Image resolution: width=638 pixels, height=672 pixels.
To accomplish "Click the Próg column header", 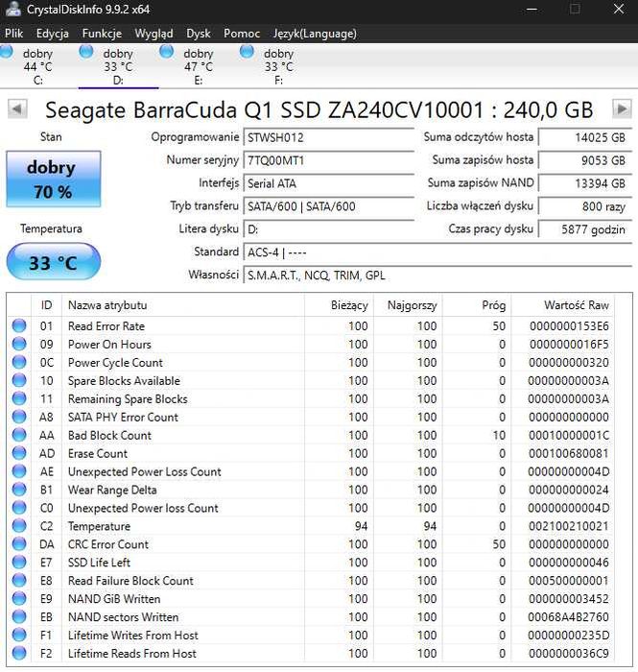I will (477, 305).
